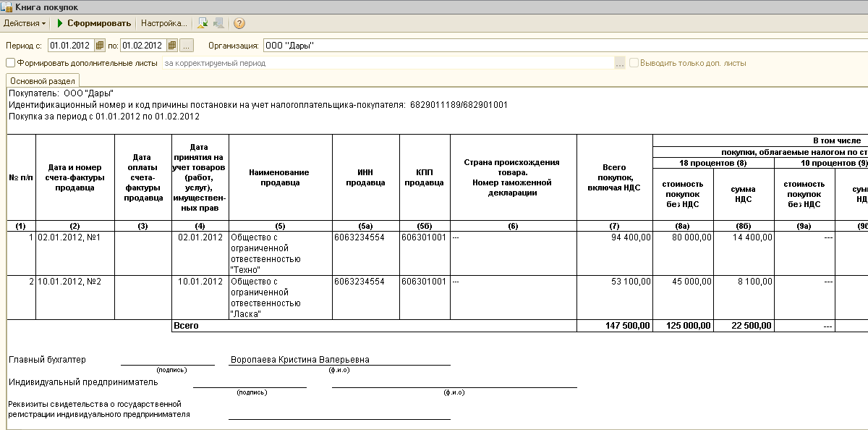
Task: Click за корректируемый период field
Action: (x=388, y=63)
